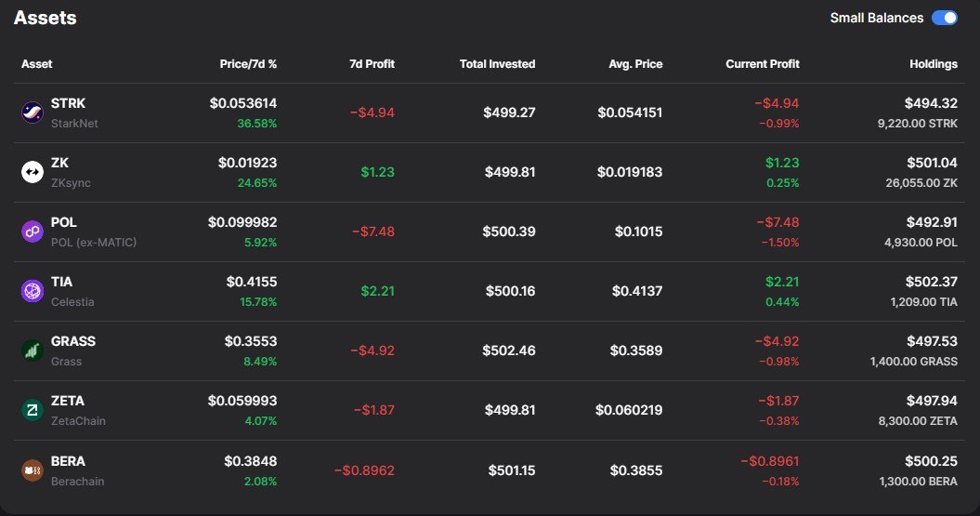This screenshot has width=980, height=516.
Task: Sort by the Price/7d % column header
Action: pos(248,64)
